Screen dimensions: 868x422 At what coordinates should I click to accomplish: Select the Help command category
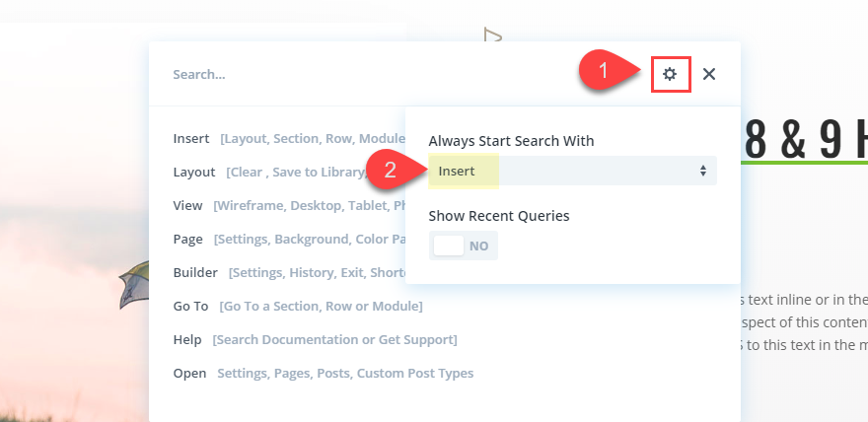point(186,339)
